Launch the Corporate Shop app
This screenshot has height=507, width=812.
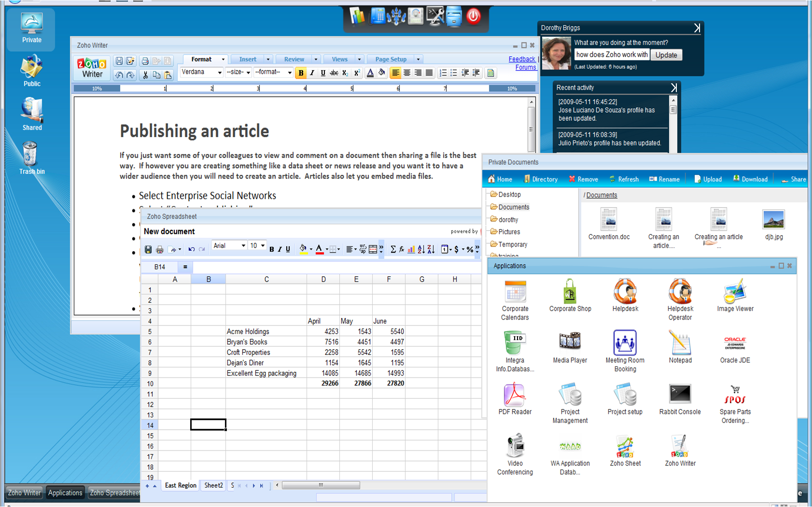pyautogui.click(x=570, y=296)
